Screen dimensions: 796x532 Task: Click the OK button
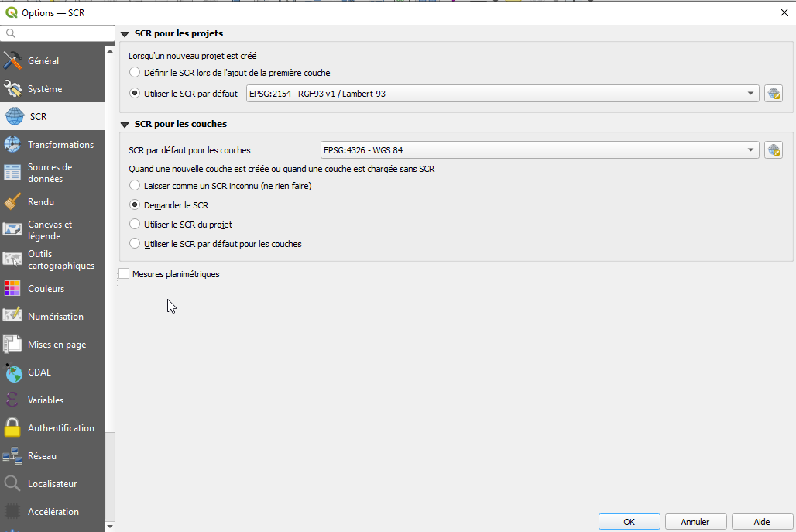click(x=629, y=521)
